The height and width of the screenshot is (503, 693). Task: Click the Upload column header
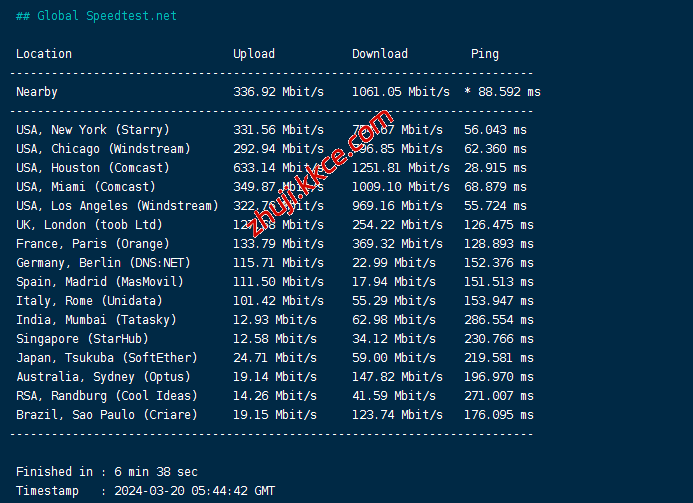pos(254,54)
